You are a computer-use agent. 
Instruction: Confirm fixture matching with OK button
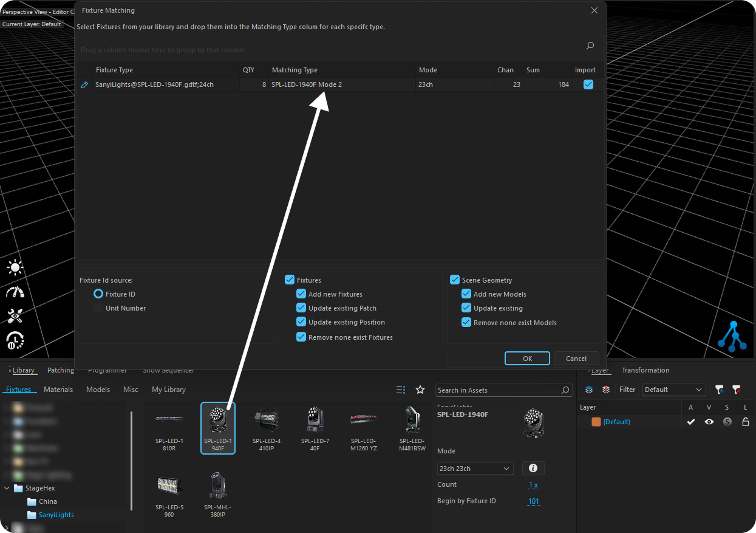pos(527,359)
